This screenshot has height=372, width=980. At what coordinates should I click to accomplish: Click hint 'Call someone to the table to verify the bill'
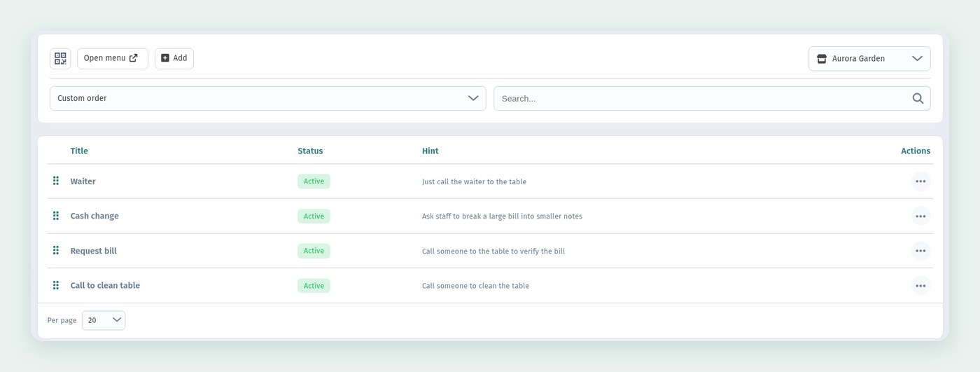click(493, 251)
